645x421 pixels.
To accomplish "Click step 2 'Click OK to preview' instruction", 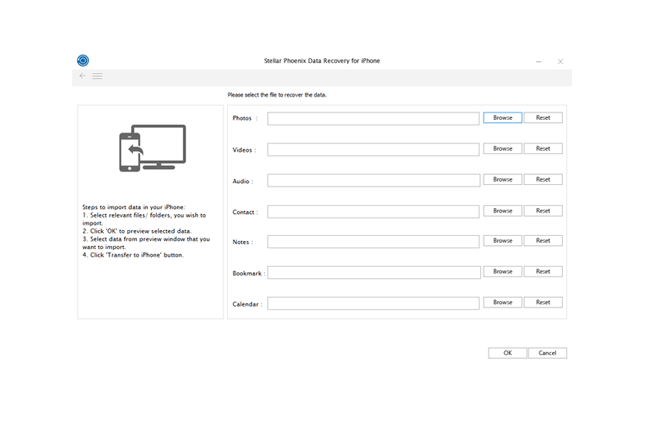I will [x=137, y=231].
